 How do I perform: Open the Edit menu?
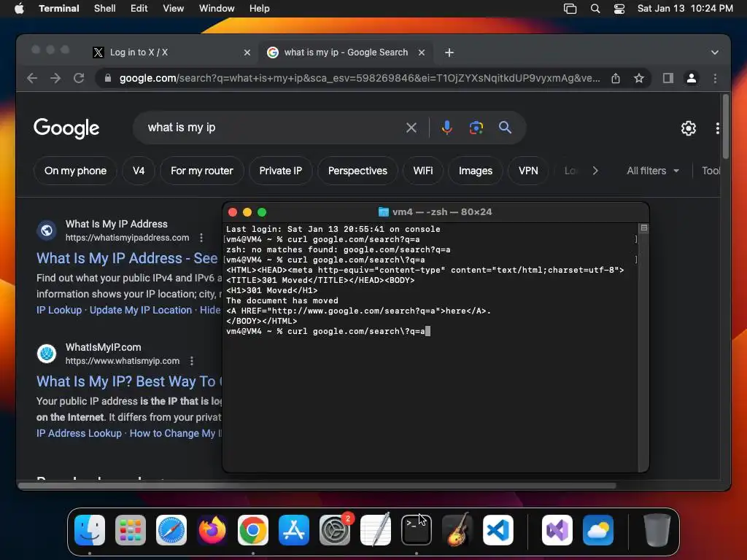coord(139,9)
